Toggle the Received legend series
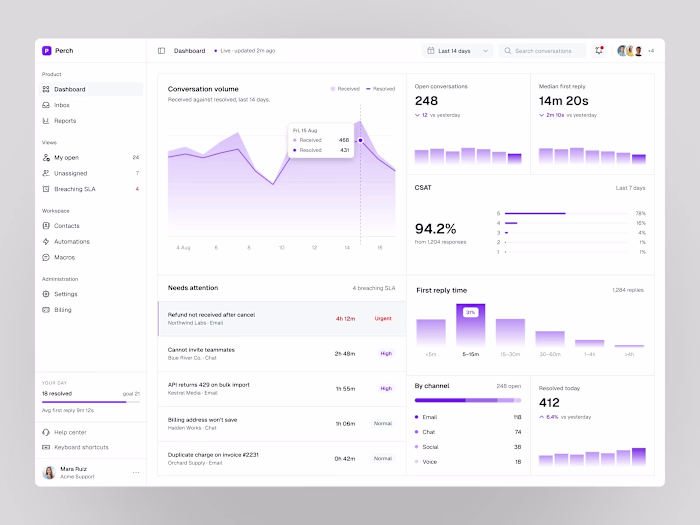 pos(345,89)
